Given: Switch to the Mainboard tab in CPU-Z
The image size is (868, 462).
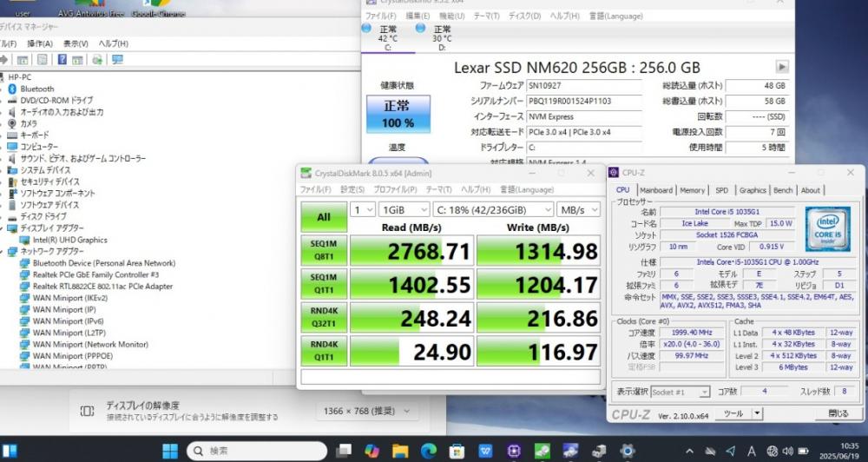Looking at the screenshot, I should [656, 190].
